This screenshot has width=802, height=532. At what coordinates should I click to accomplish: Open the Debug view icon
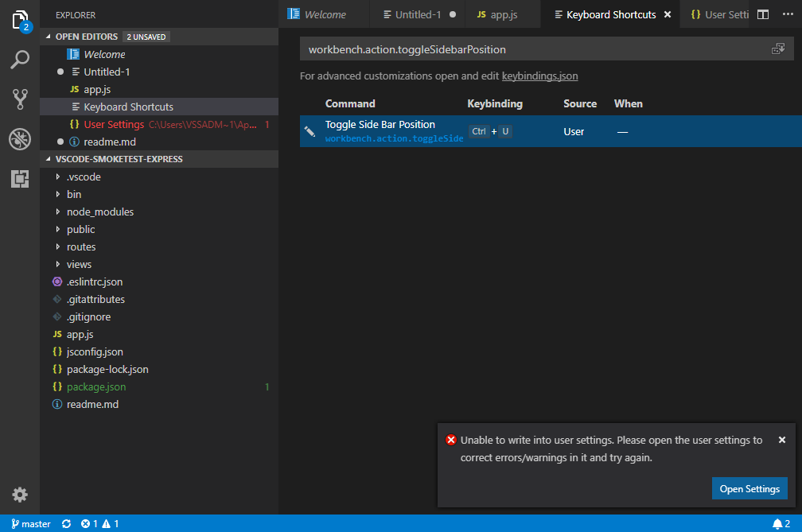(x=20, y=139)
